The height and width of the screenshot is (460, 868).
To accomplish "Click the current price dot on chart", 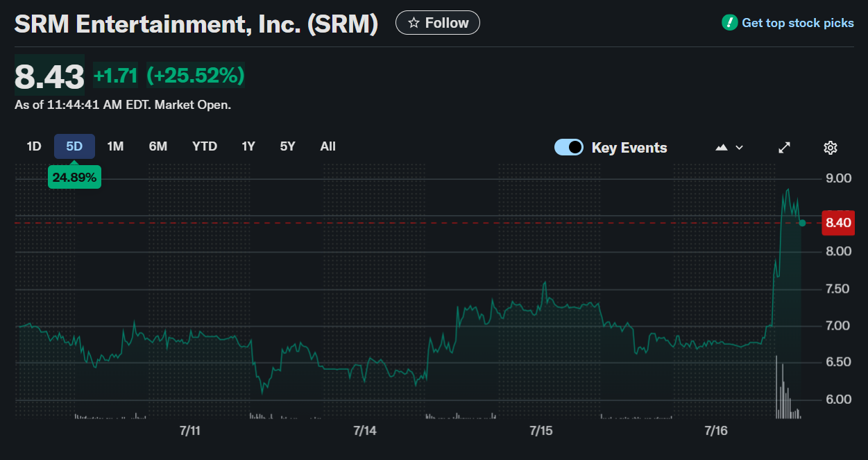I will [802, 223].
